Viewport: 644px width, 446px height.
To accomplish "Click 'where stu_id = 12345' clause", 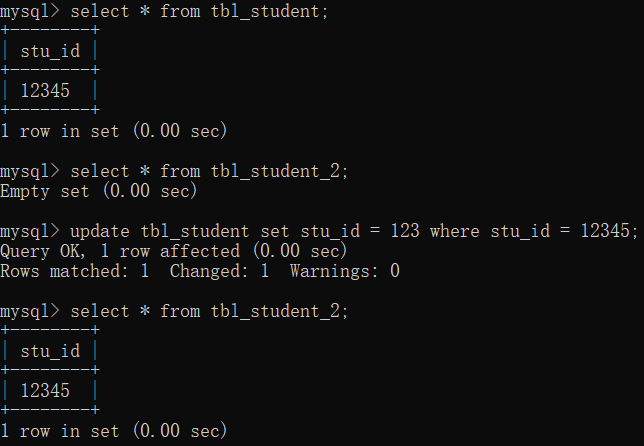I will click(534, 231).
